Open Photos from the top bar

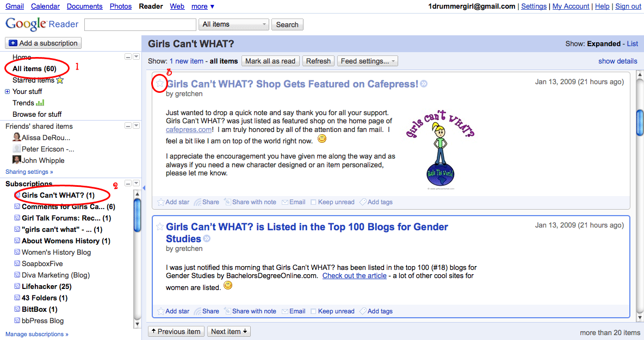coord(121,6)
